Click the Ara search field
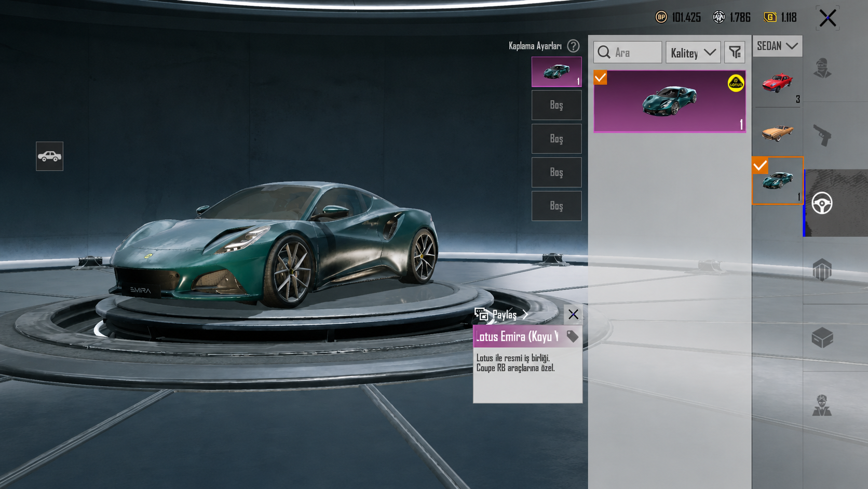Viewport: 868px width, 489px height. (628, 52)
